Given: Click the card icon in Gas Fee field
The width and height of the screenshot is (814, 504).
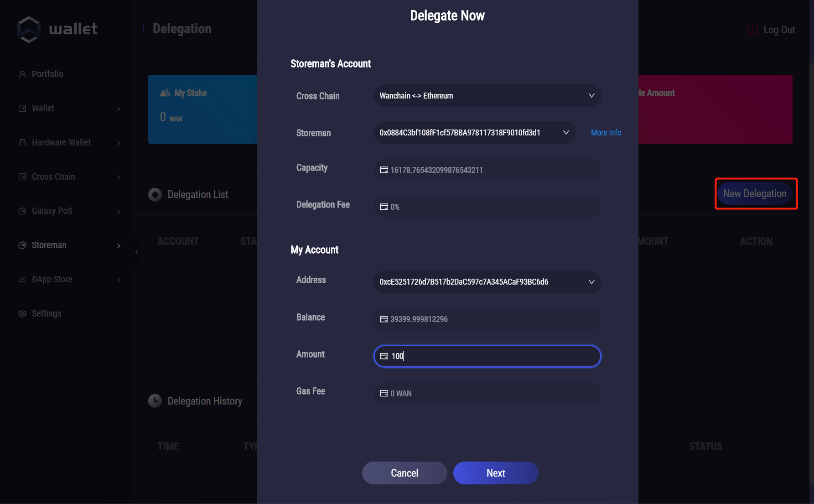Looking at the screenshot, I should [x=384, y=393].
